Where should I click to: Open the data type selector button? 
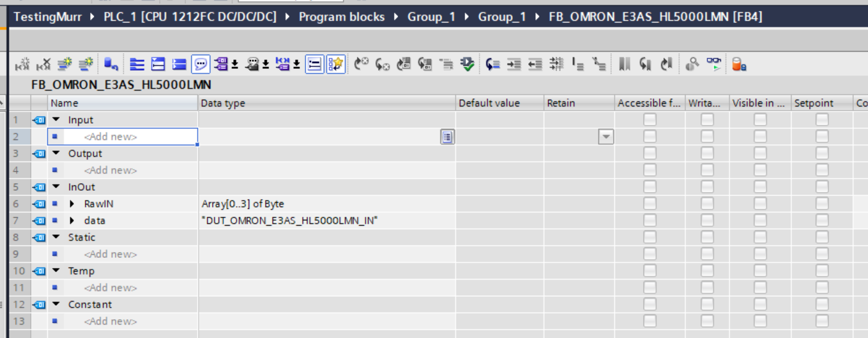pyautogui.click(x=448, y=137)
